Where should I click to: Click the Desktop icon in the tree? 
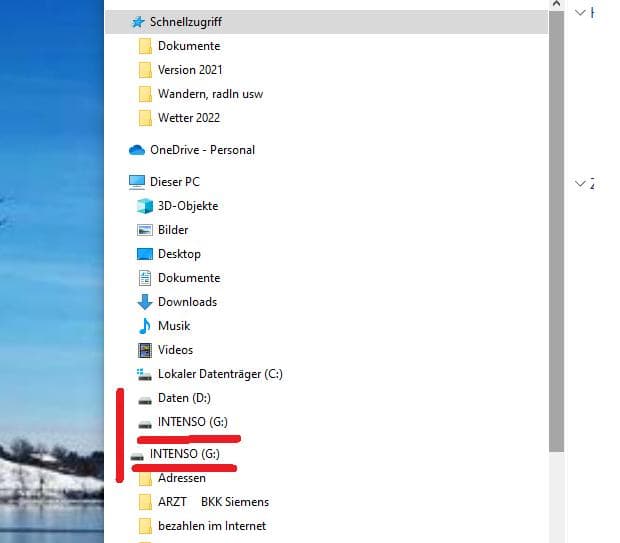[145, 254]
